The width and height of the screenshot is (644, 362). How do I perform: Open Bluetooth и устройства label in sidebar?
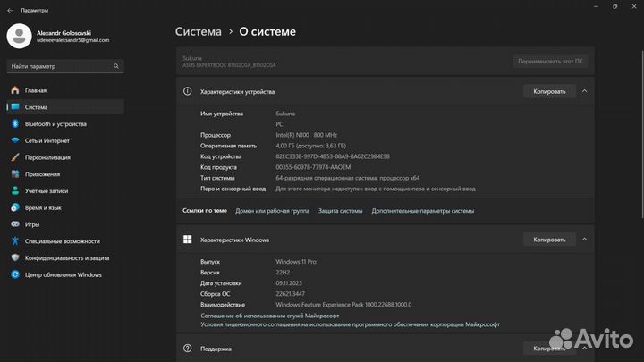[x=55, y=124]
